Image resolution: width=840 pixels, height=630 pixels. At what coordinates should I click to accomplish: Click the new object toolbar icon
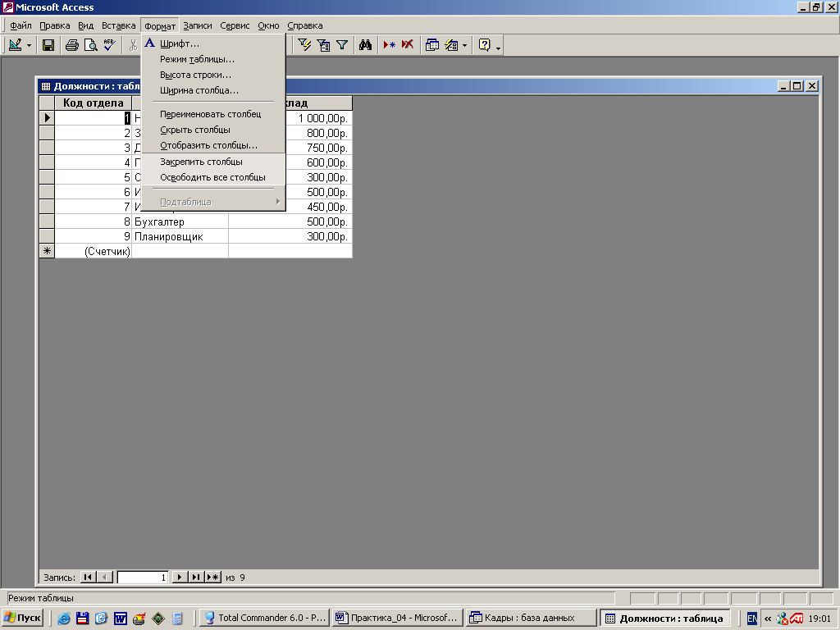(452, 45)
